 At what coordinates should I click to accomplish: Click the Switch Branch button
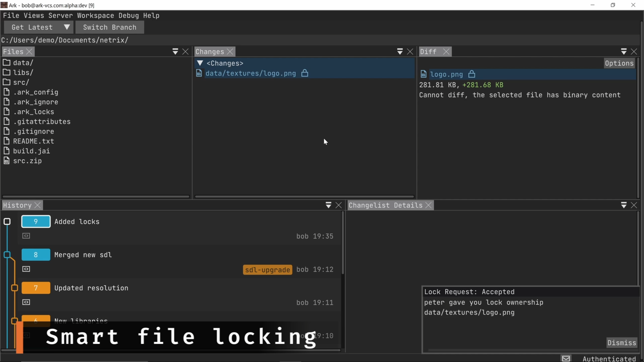point(110,27)
